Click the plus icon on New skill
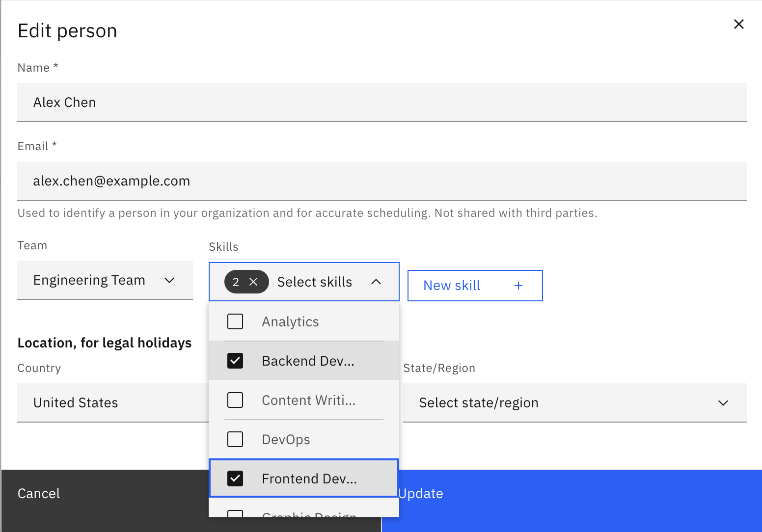The height and width of the screenshot is (532, 762). [518, 286]
